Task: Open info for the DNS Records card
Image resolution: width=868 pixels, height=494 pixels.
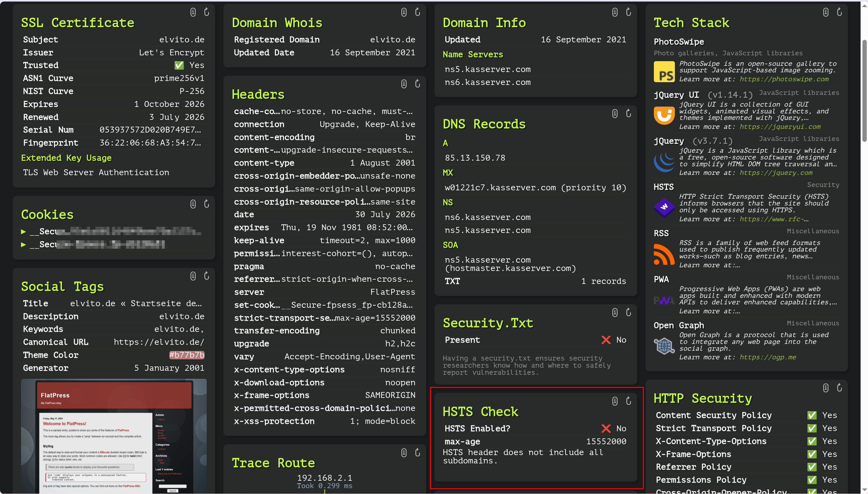Action: coord(615,113)
